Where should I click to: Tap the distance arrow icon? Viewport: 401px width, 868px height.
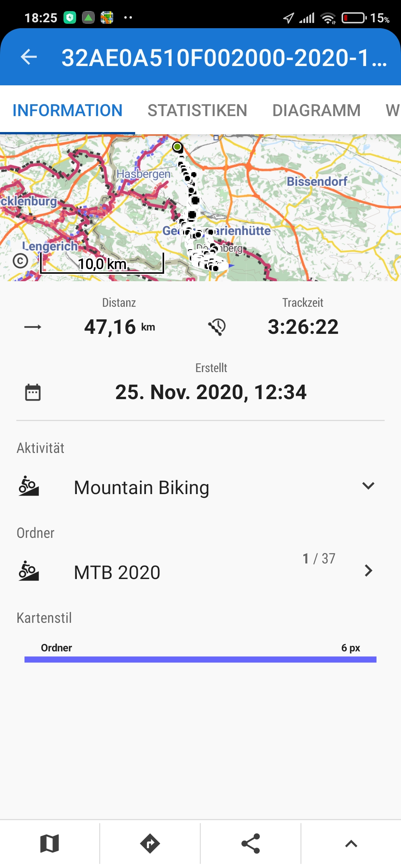tap(33, 327)
